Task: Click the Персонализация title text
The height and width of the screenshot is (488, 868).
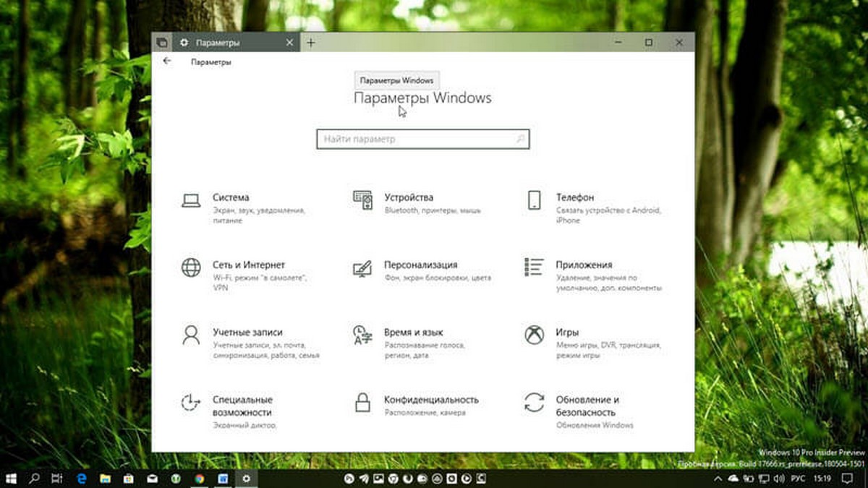Action: [x=421, y=265]
